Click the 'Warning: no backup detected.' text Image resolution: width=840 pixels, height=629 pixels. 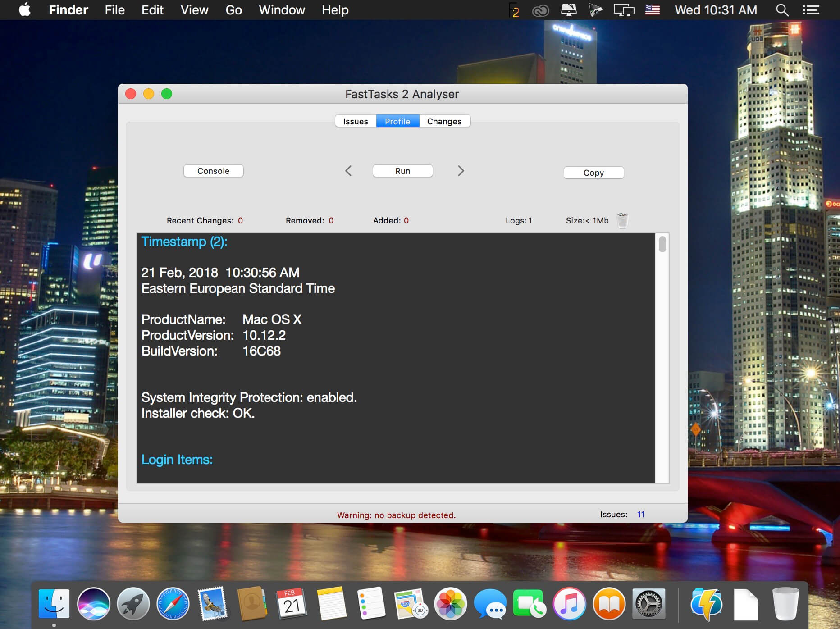397,515
